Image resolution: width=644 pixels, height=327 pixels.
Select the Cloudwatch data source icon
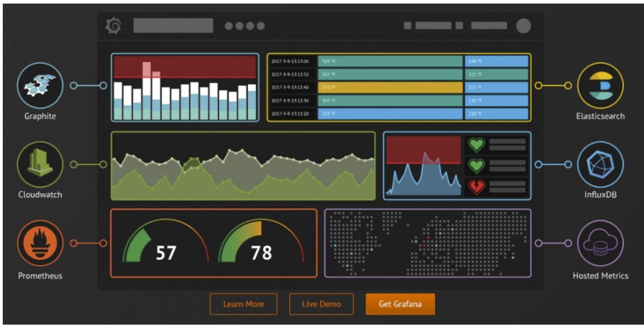[x=40, y=164]
